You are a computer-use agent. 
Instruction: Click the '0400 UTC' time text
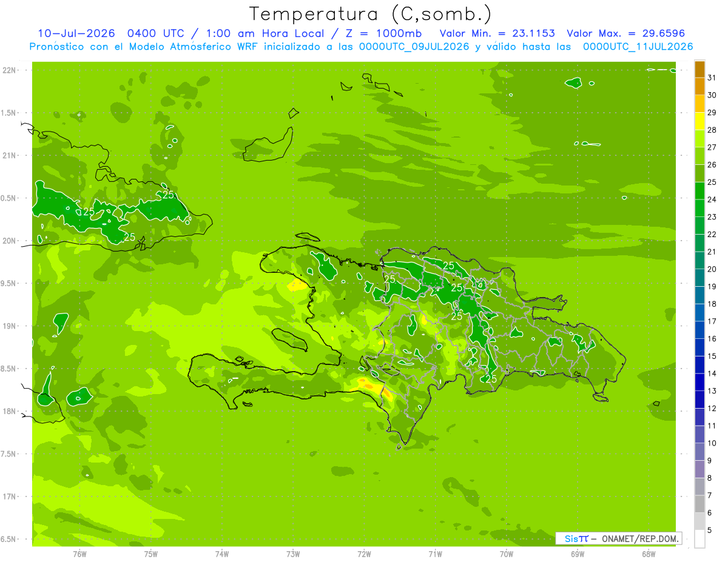tap(156, 33)
